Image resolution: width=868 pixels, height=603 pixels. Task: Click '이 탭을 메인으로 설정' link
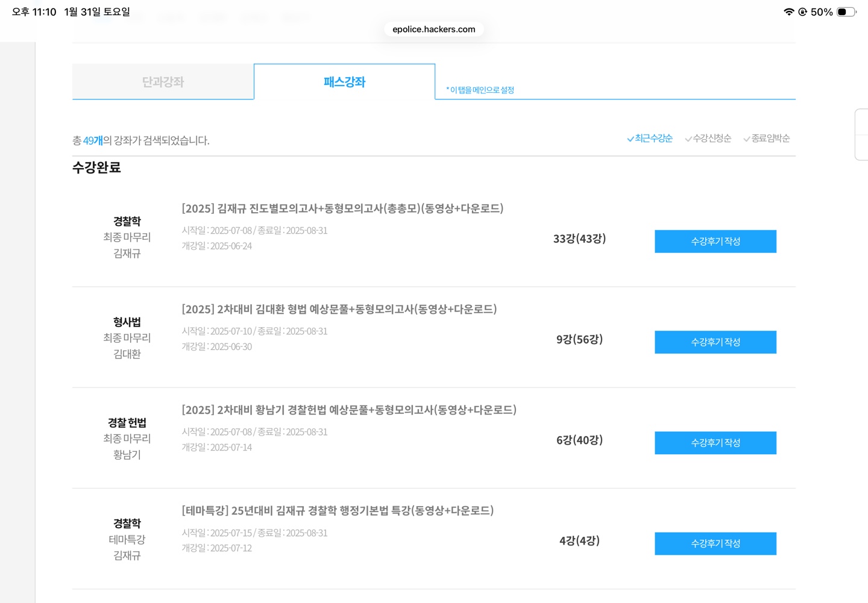(x=480, y=90)
